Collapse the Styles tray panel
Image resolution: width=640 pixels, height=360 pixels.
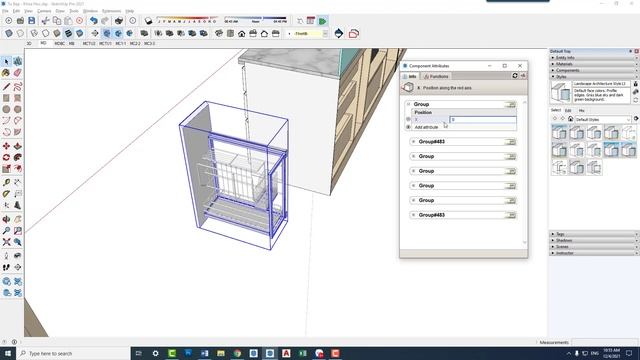592,77
